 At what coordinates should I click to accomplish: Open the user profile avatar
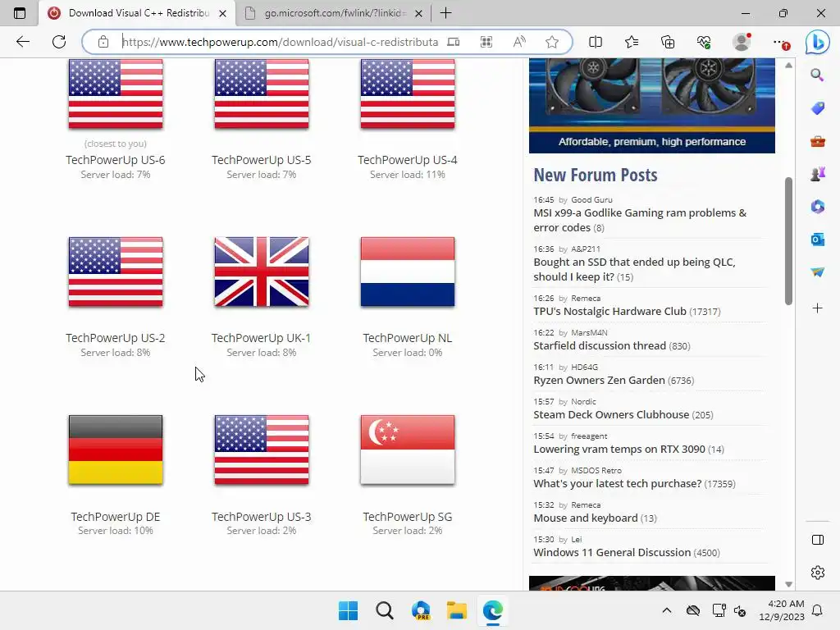click(x=742, y=42)
